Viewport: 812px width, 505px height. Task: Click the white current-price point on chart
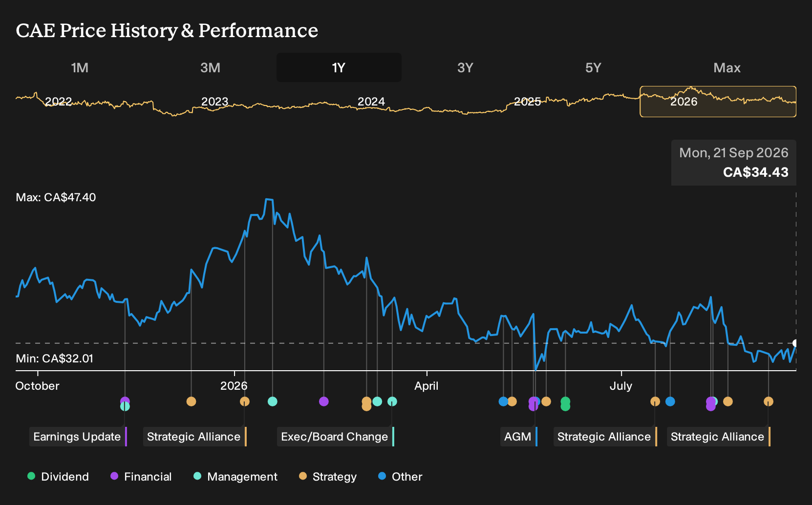click(795, 343)
